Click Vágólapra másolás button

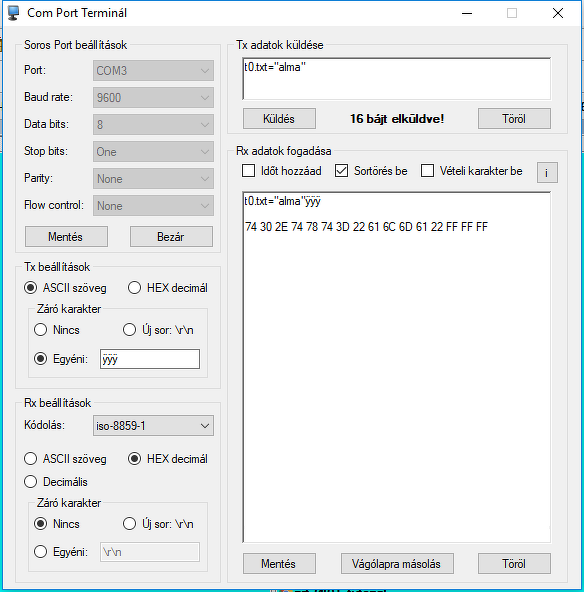(397, 564)
